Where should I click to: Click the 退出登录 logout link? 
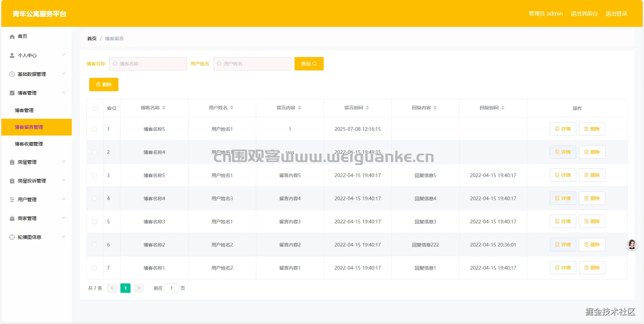[x=616, y=14]
